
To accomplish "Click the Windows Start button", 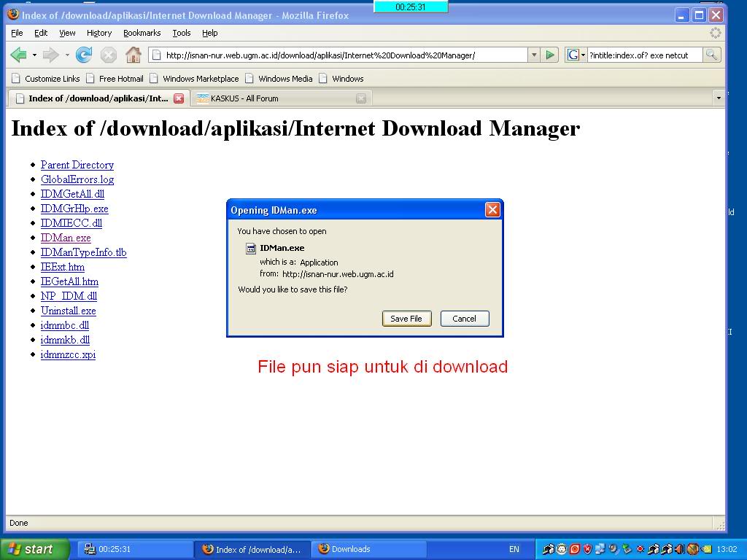I will (34, 549).
